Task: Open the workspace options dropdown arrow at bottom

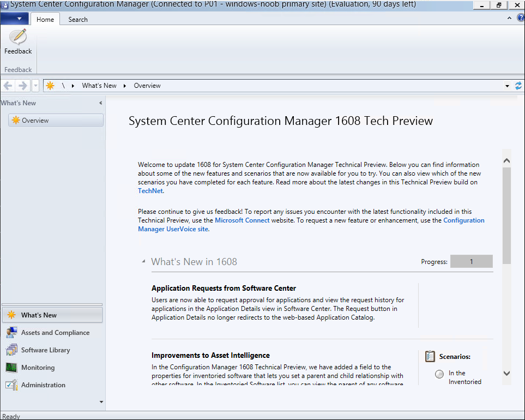Action: [101, 402]
